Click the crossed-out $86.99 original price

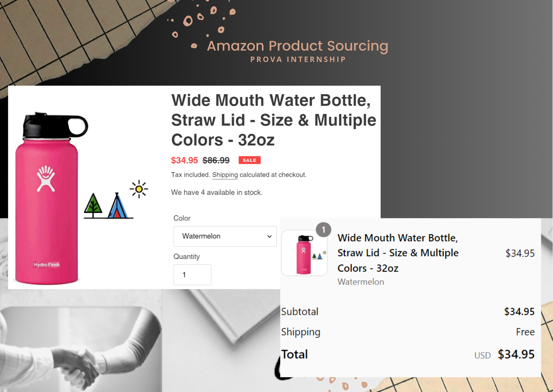tap(216, 160)
